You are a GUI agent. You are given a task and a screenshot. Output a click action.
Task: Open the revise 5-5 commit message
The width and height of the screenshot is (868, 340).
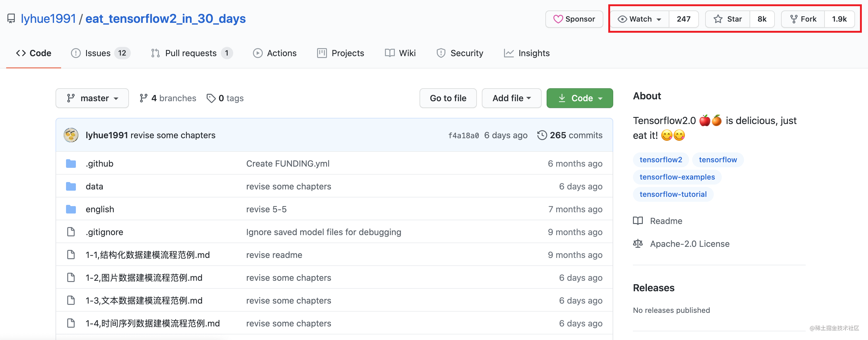click(266, 209)
